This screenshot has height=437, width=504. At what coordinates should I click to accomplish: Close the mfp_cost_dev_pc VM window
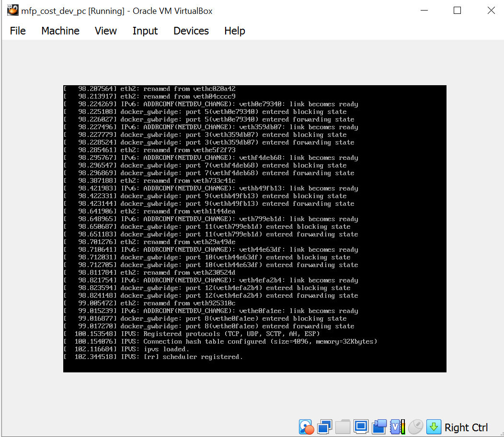(491, 11)
